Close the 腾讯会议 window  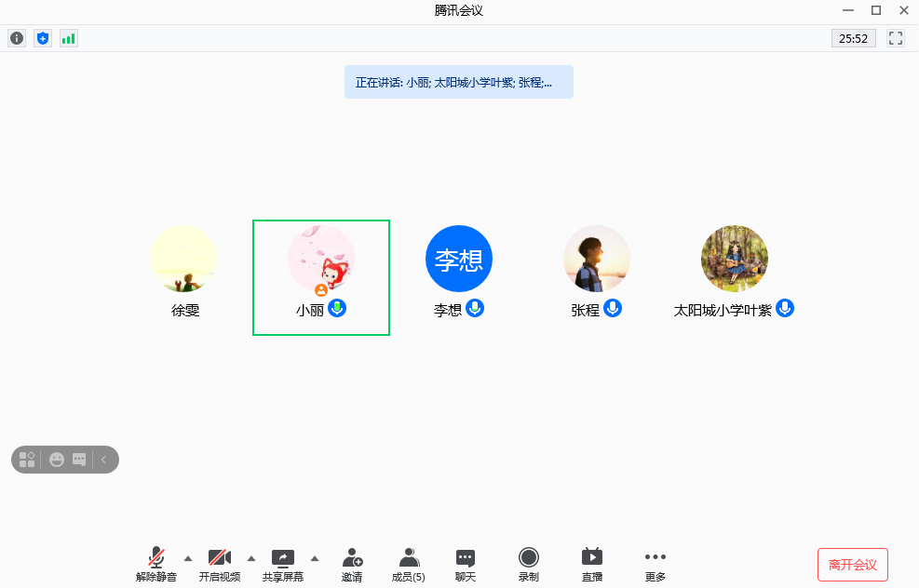click(x=904, y=10)
